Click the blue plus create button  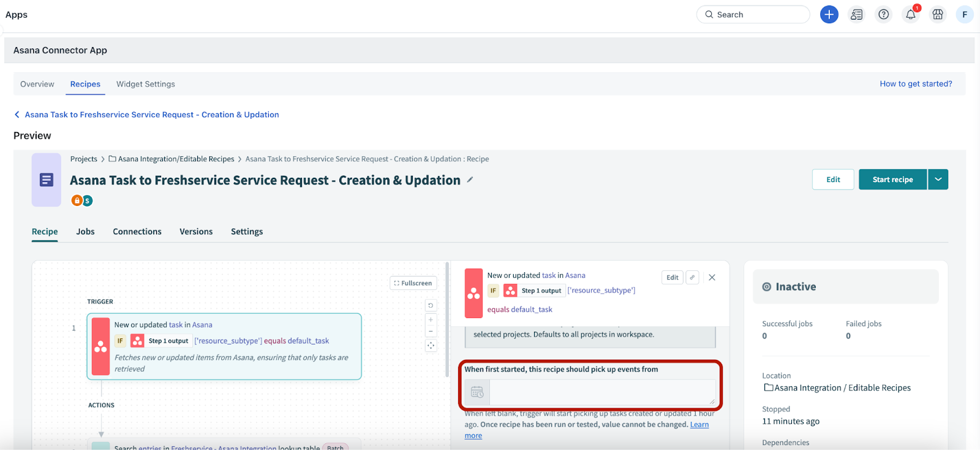point(829,14)
